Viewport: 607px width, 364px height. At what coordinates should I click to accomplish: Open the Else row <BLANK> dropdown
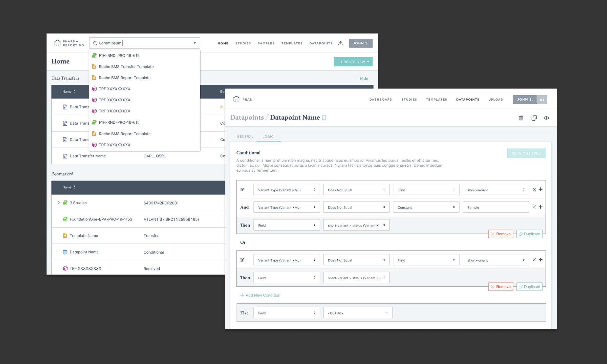click(x=358, y=313)
